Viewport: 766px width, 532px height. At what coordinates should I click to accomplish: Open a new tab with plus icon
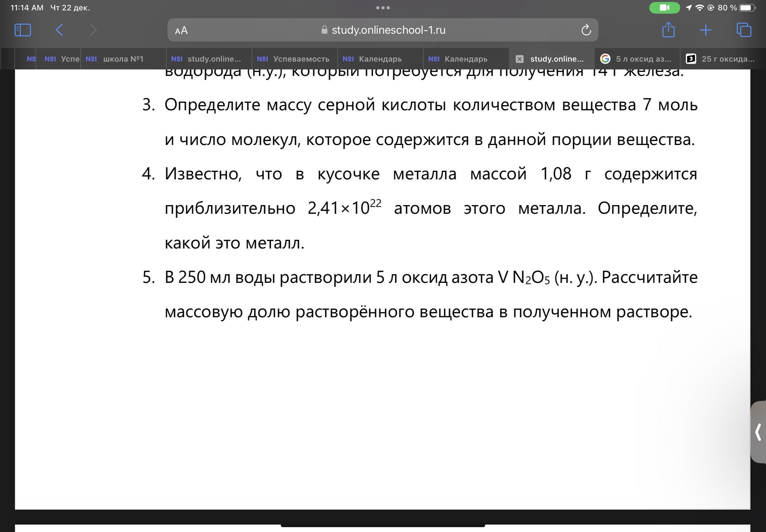(x=705, y=30)
